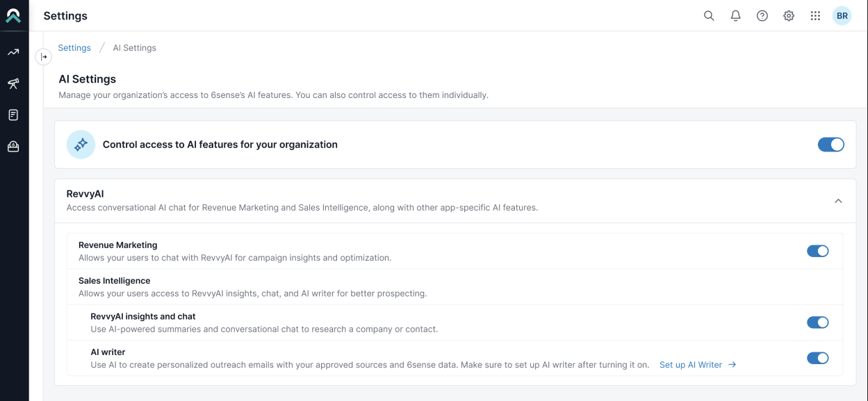Toggle the AI writer switch
The width and height of the screenshot is (868, 401).
click(818, 358)
